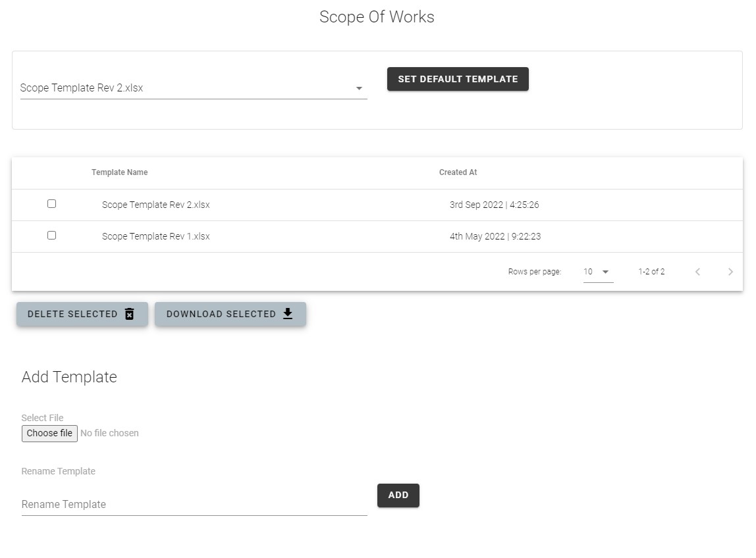Click the Created At column header
This screenshot has height=558, width=756.
[x=458, y=172]
